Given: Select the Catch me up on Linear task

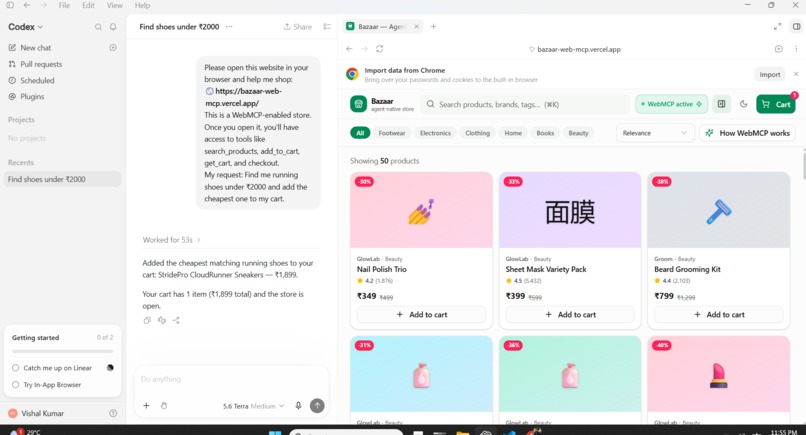Looking at the screenshot, I should pos(58,368).
